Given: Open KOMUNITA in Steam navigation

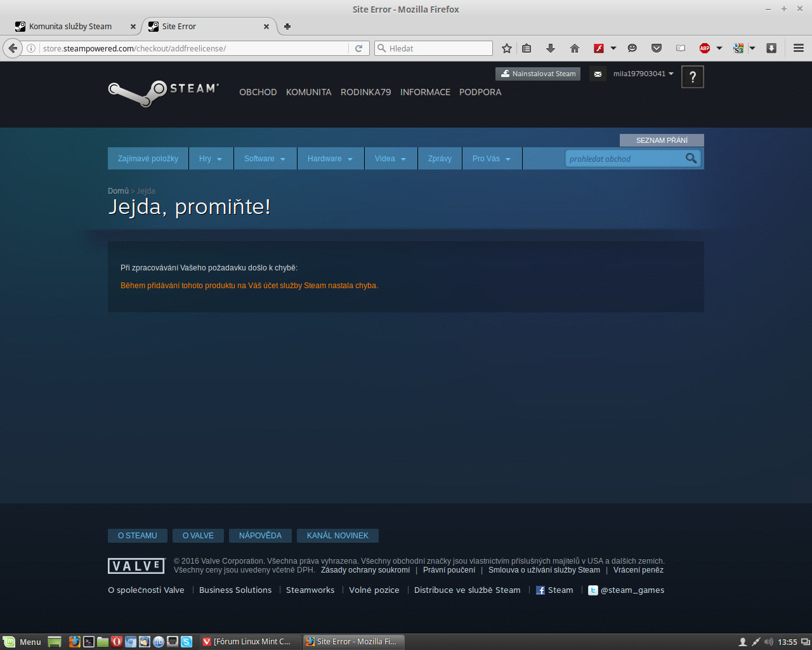Looking at the screenshot, I should point(308,92).
